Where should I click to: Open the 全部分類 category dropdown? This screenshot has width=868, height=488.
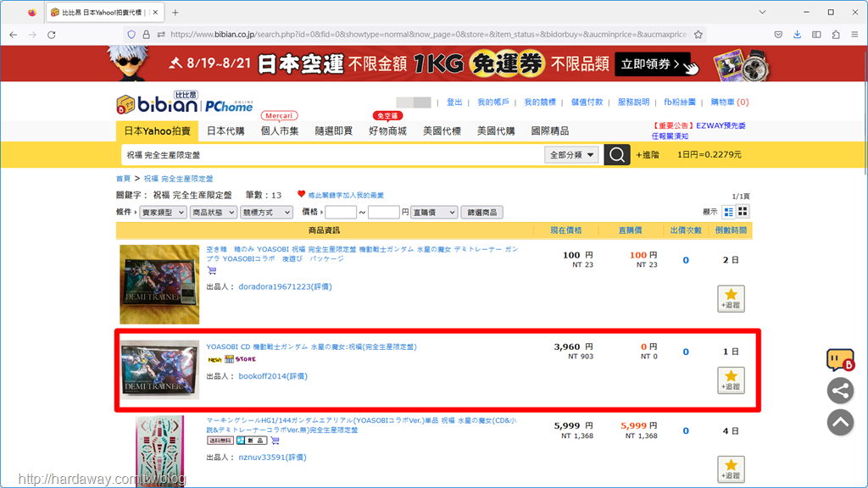571,155
